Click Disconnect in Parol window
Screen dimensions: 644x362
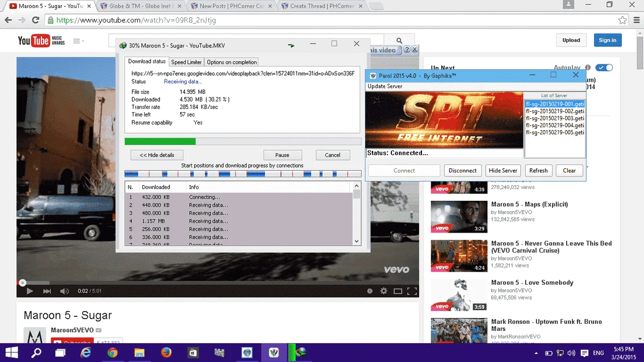click(x=462, y=170)
